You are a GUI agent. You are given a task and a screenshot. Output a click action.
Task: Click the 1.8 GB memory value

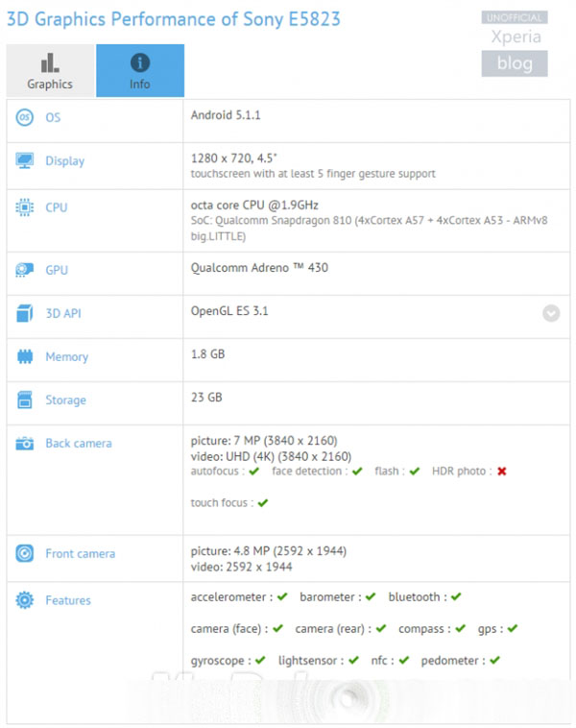point(208,354)
